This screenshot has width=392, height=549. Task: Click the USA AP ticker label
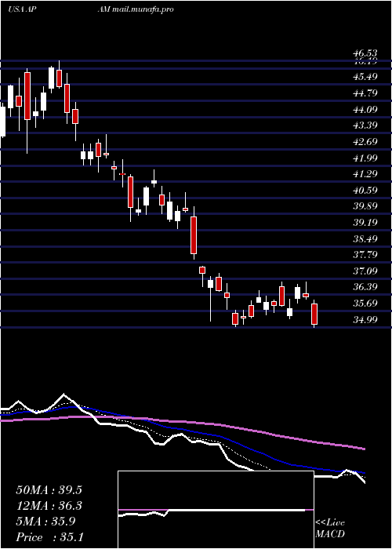[x=21, y=9]
